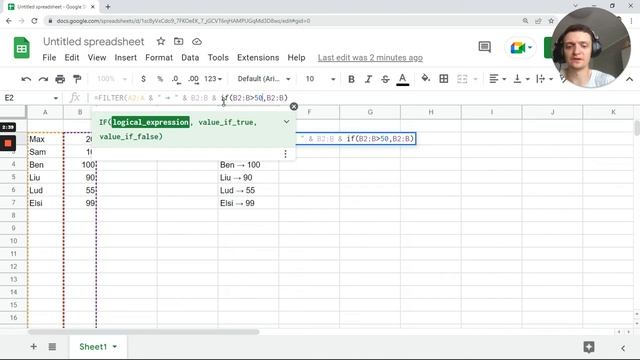Open the File menu
The width and height of the screenshot is (640, 360).
pyautogui.click(x=49, y=58)
